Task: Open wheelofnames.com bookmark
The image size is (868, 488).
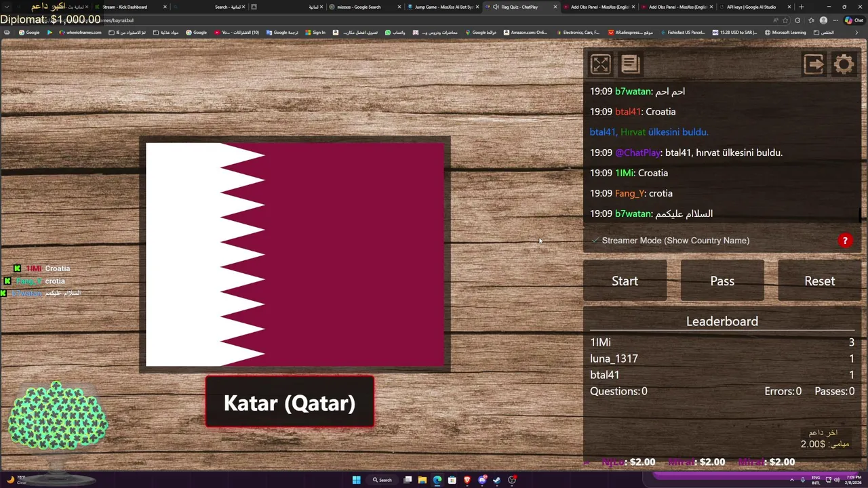Action: coord(80,32)
